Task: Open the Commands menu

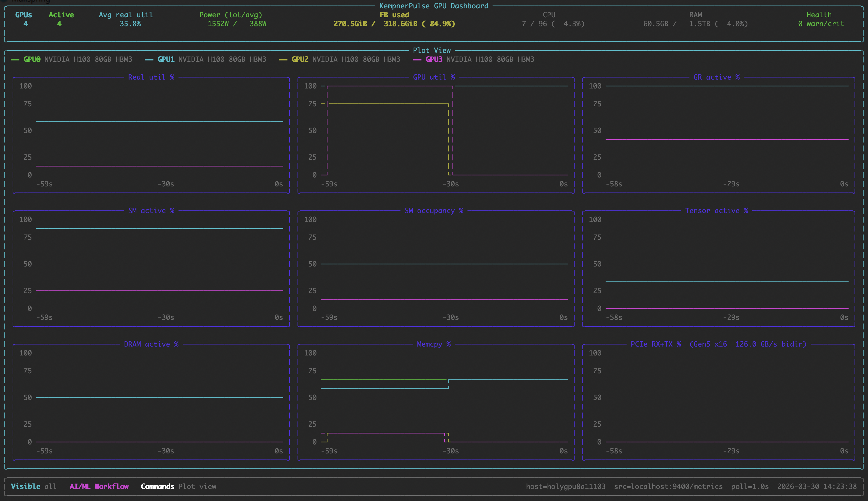Action: coord(157,486)
